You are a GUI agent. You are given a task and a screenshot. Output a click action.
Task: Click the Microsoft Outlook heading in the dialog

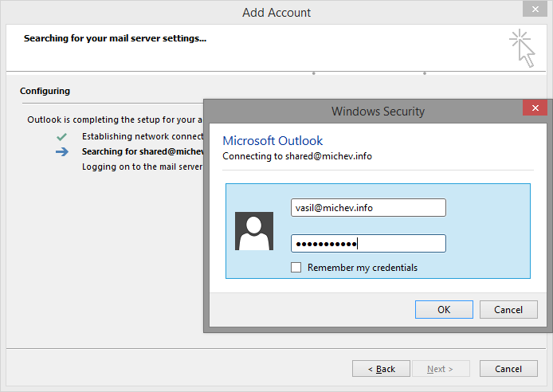(x=273, y=141)
